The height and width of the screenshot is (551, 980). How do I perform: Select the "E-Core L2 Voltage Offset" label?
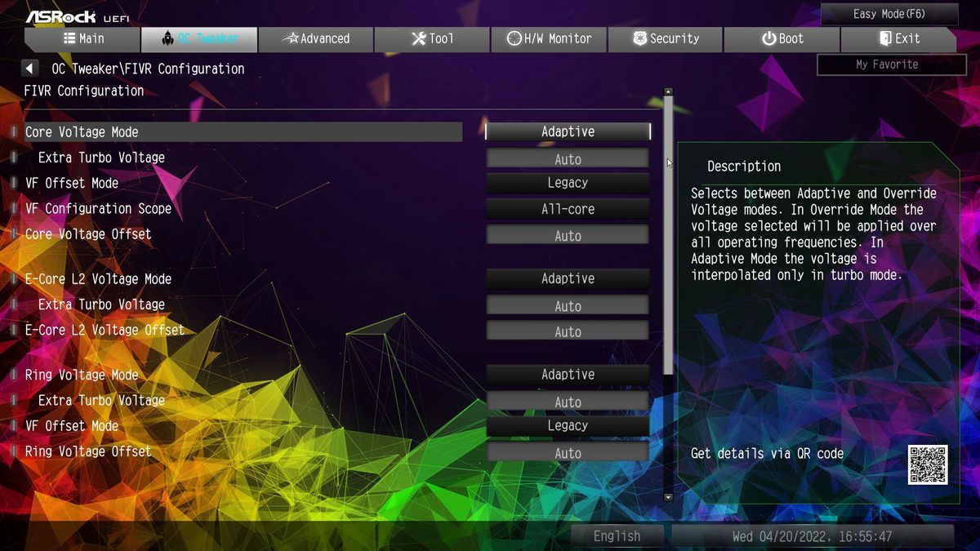[x=105, y=330]
